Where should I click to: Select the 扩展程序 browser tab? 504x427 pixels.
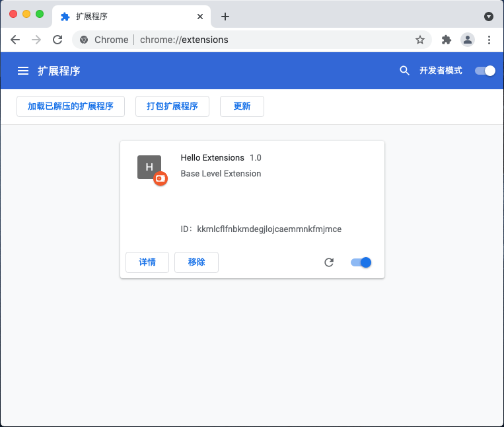(x=131, y=17)
